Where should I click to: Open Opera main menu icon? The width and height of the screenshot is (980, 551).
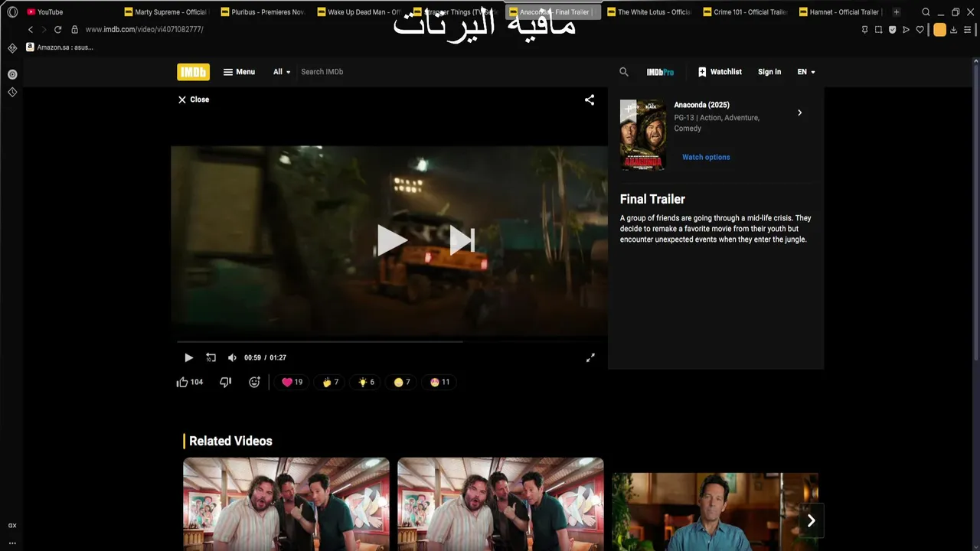[x=12, y=12]
